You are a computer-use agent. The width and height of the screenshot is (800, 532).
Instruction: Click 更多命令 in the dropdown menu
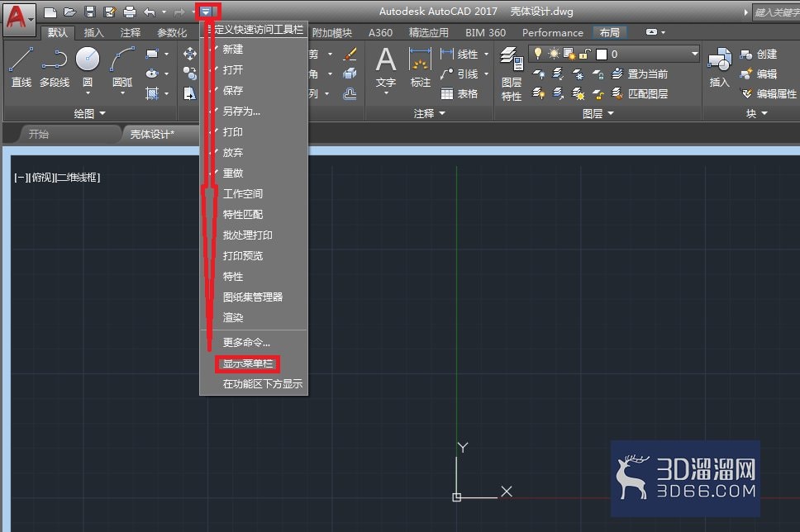pos(247,342)
